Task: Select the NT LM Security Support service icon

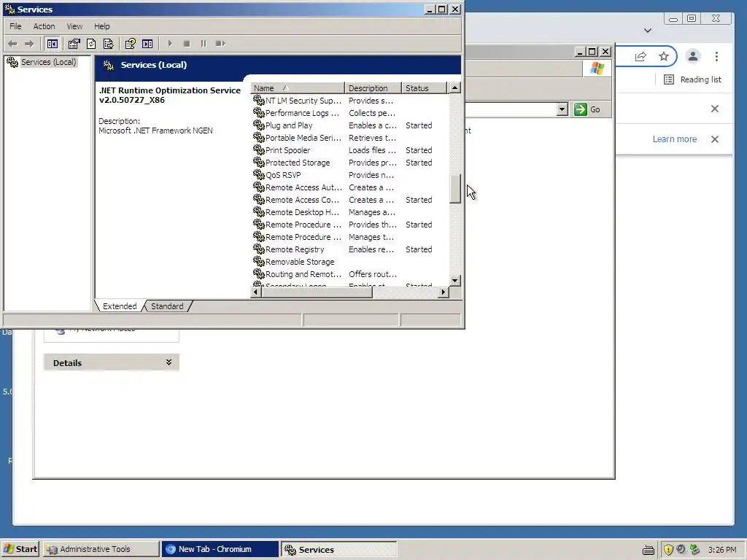Action: pyautogui.click(x=259, y=100)
